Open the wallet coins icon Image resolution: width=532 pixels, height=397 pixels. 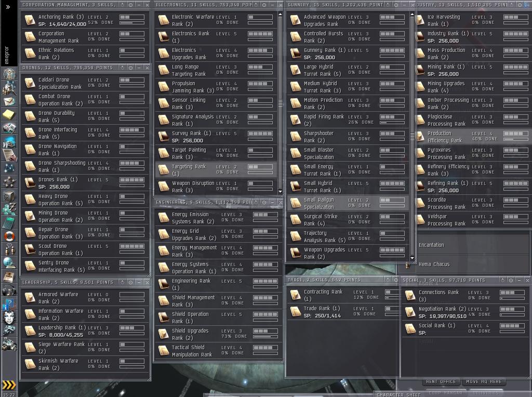pos(9,209)
